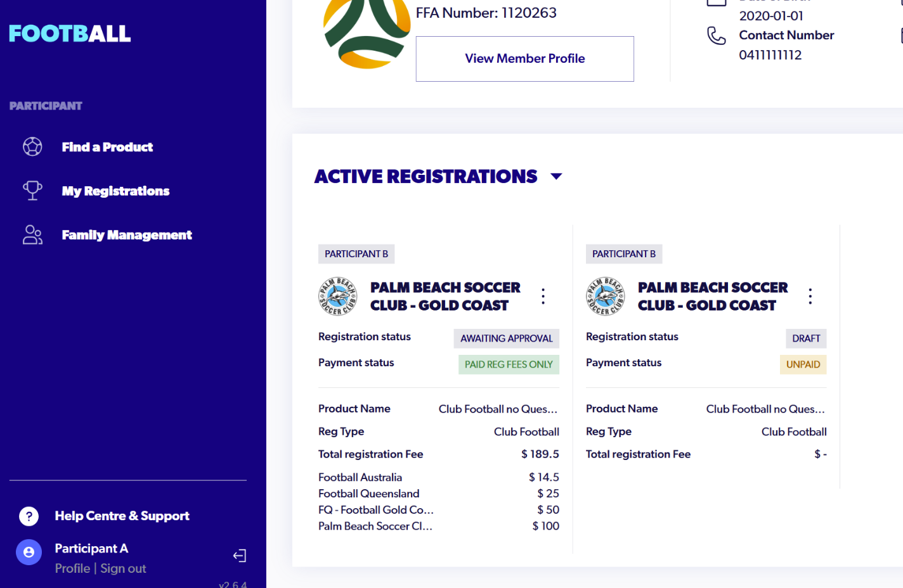Click club name on Draft card
Screen dimensions: 903x588
(713, 297)
